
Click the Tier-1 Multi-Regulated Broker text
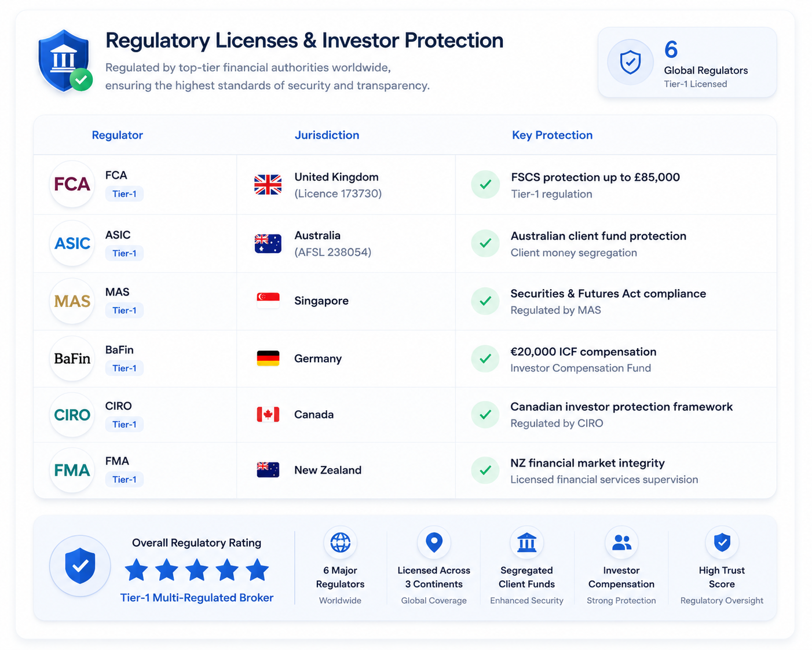point(197,598)
